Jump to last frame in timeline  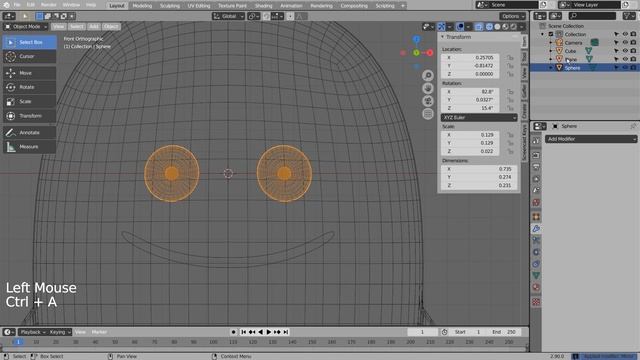(x=286, y=332)
